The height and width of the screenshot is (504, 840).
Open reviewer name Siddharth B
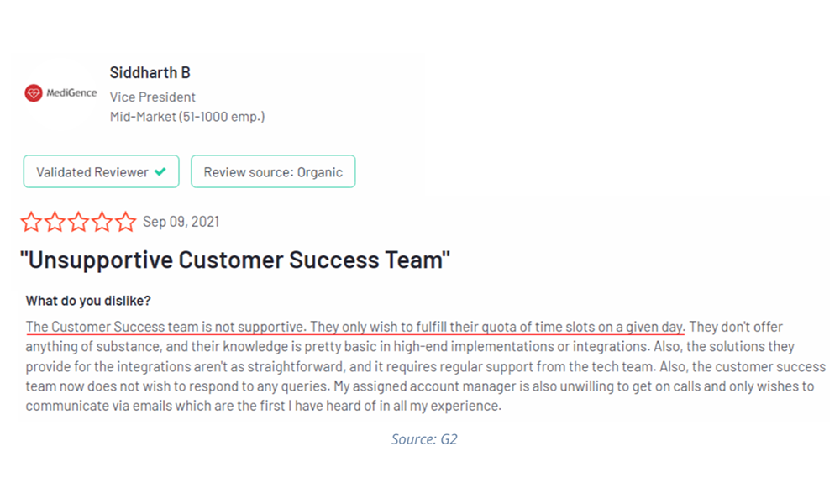[150, 73]
